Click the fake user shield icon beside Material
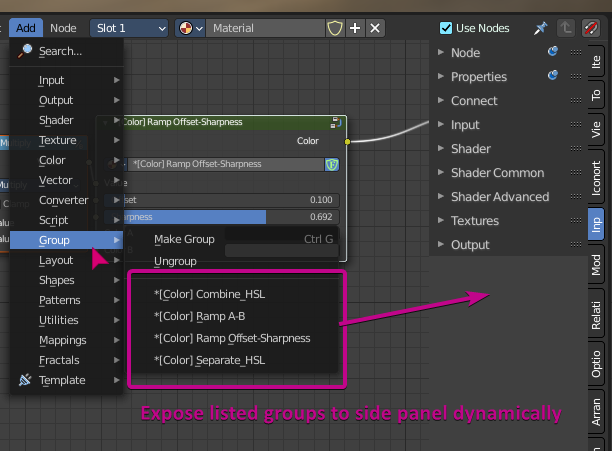Image resolution: width=612 pixels, height=451 pixels. (334, 28)
